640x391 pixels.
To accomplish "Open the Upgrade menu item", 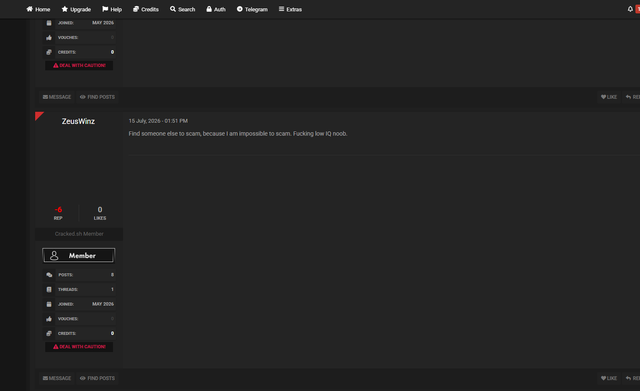I will 76,9.
